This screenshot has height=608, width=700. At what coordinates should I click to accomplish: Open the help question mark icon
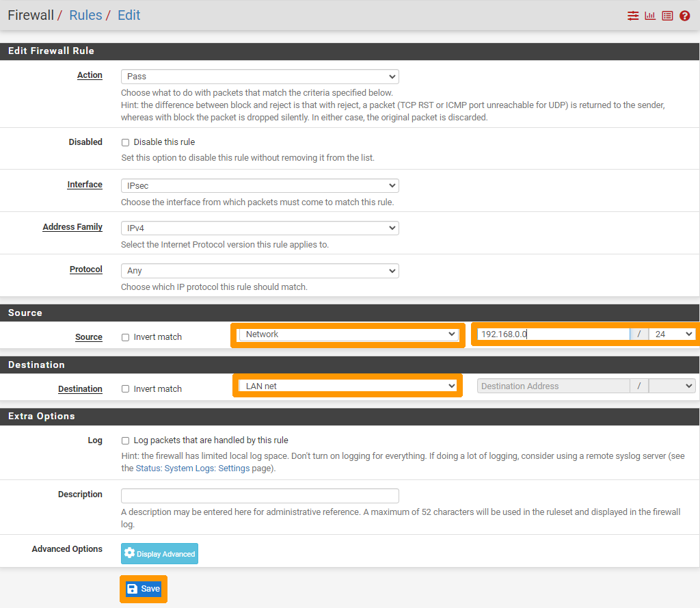pyautogui.click(x=685, y=16)
